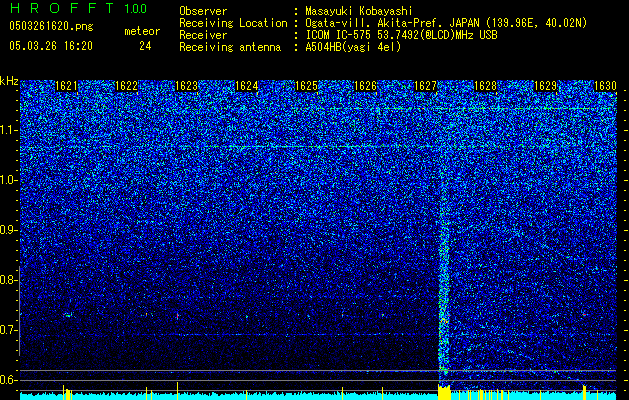Click the antenna value A504HB(yagi 4el)
This screenshot has width=629, height=400.
[x=353, y=47]
